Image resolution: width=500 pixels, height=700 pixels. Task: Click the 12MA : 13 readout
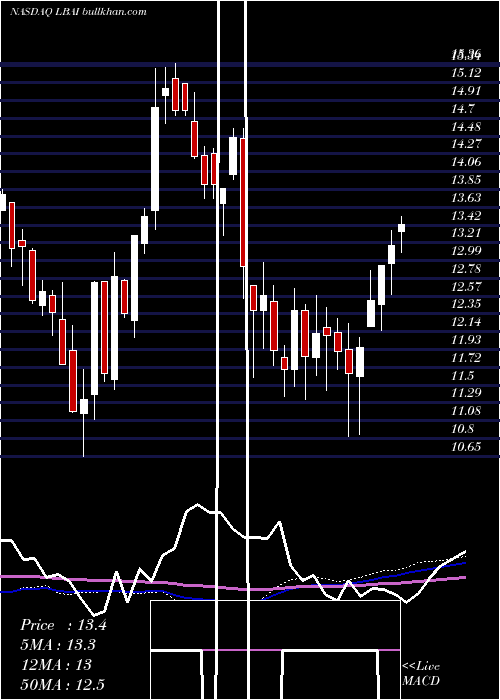click(57, 664)
